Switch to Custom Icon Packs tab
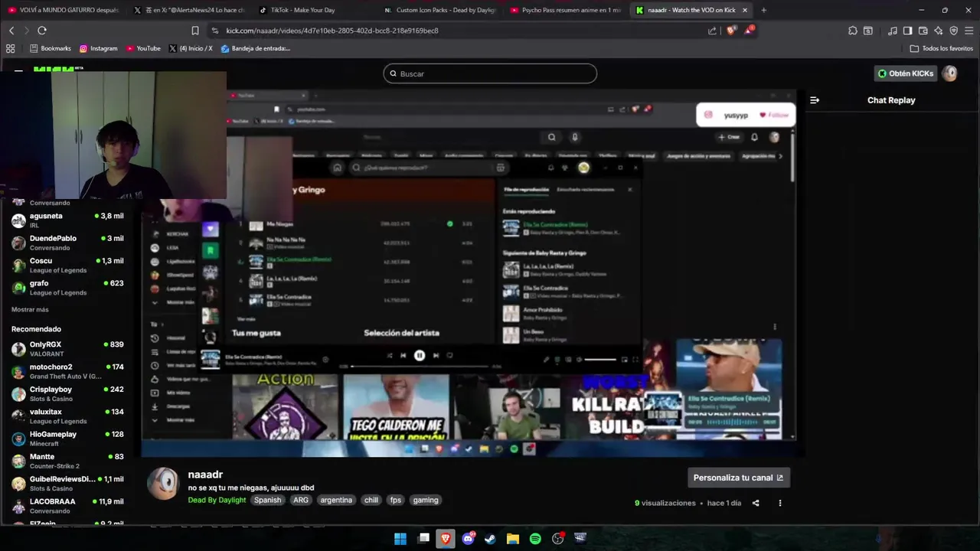Screen dimensions: 980x551 click(439, 10)
